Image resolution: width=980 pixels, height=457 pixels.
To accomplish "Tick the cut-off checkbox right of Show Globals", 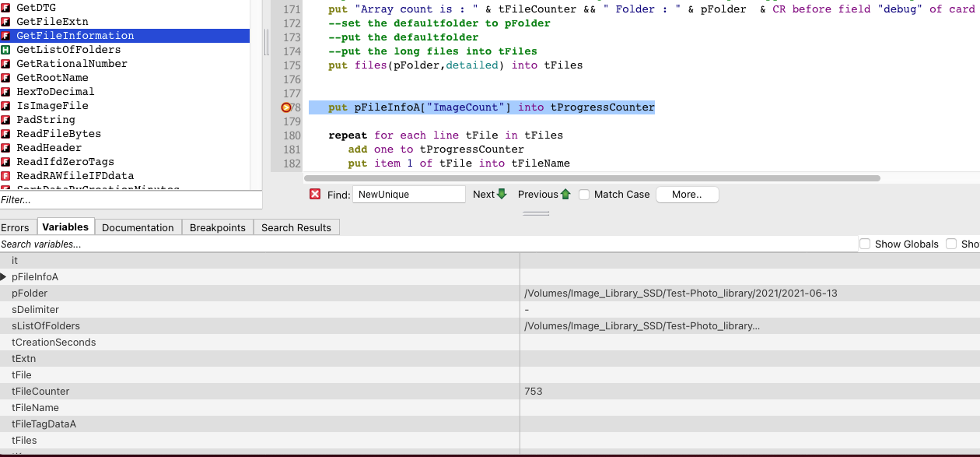I will click(951, 244).
